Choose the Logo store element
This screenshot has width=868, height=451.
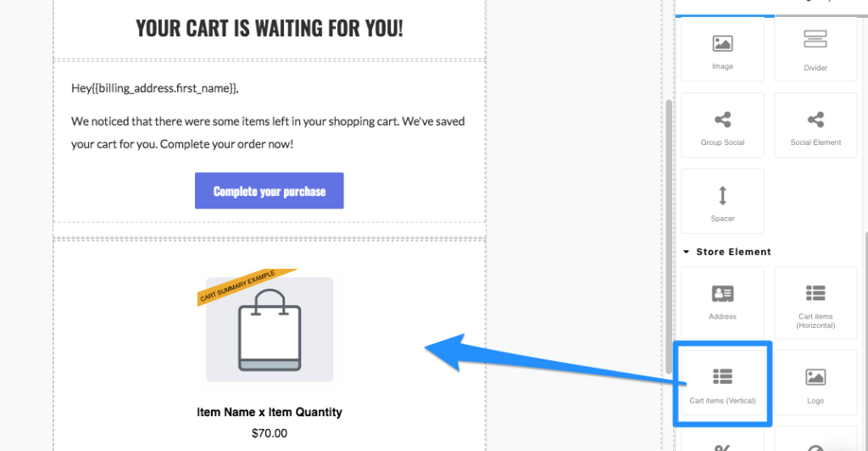point(815,382)
